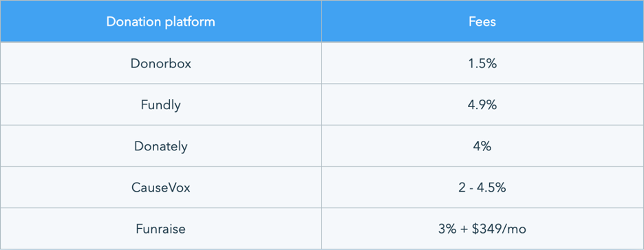The image size is (644, 250).
Task: Select the 1.5% fee cell
Action: pos(482,63)
